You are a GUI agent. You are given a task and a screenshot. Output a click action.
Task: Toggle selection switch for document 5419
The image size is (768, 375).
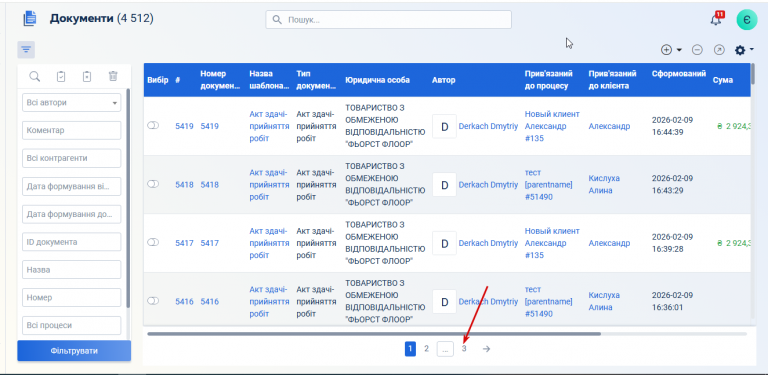(x=153, y=126)
